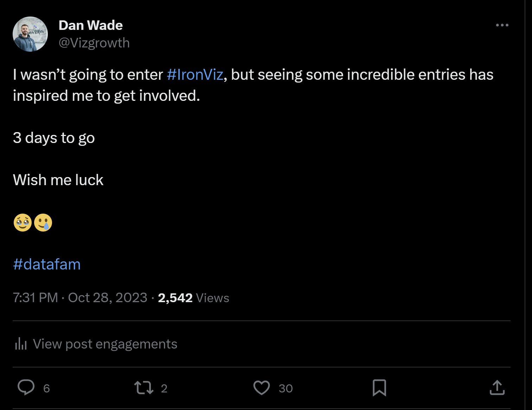Click the bar chart analytics icon
The height and width of the screenshot is (410, 532).
[x=21, y=344]
